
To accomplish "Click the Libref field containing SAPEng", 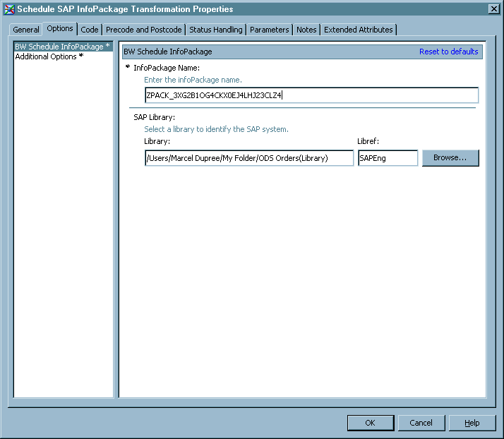I will click(x=388, y=158).
